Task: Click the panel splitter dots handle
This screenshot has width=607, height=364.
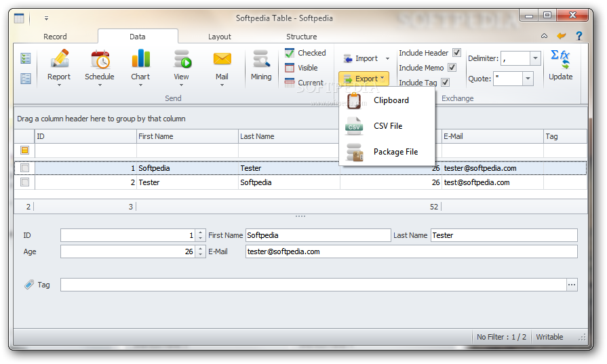Action: (300, 216)
